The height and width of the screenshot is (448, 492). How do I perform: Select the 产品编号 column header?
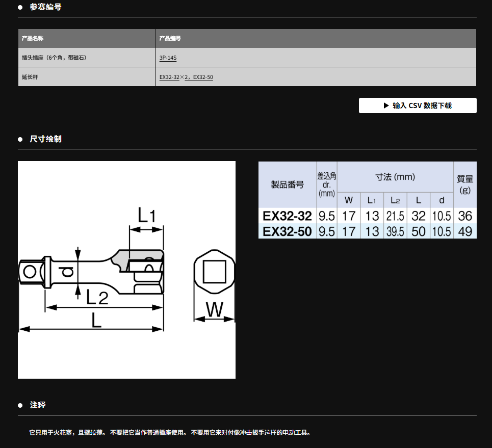pos(170,38)
